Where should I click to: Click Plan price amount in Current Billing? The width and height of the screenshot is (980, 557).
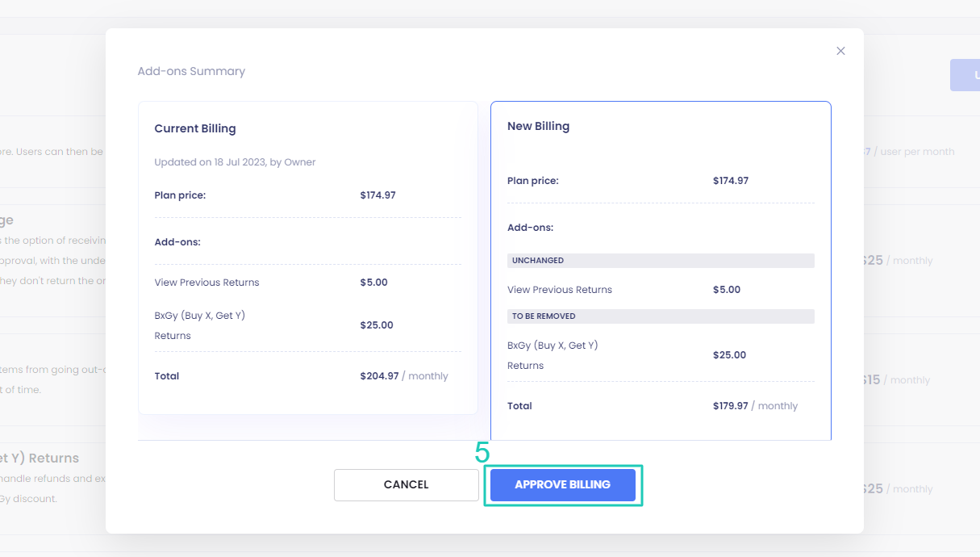[x=377, y=195]
